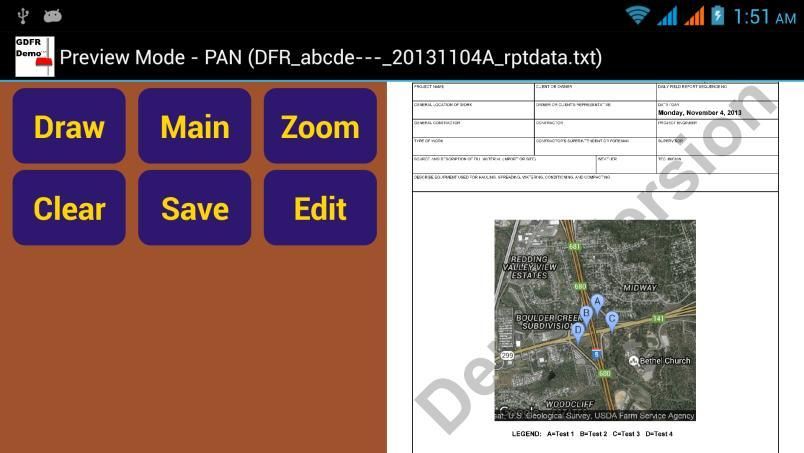This screenshot has height=453, width=804.
Task: Clear the drawing with Clear button
Action: pyautogui.click(x=69, y=208)
